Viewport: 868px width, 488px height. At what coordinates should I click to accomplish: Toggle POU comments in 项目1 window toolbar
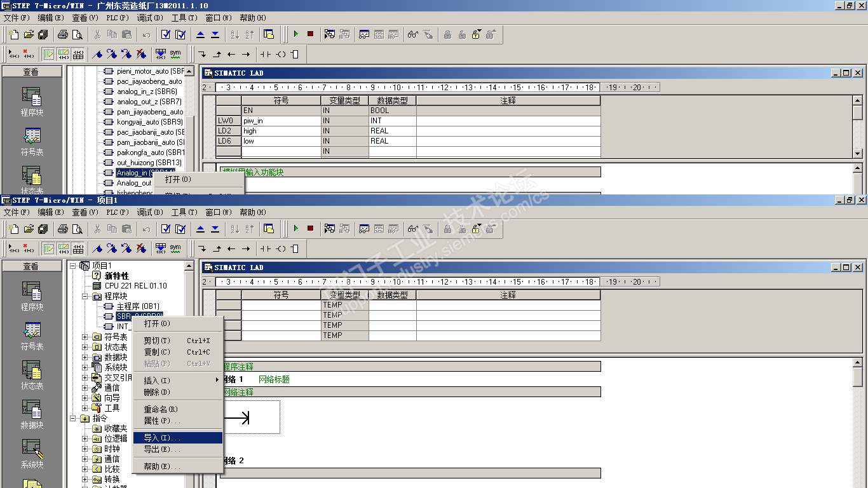49,248
